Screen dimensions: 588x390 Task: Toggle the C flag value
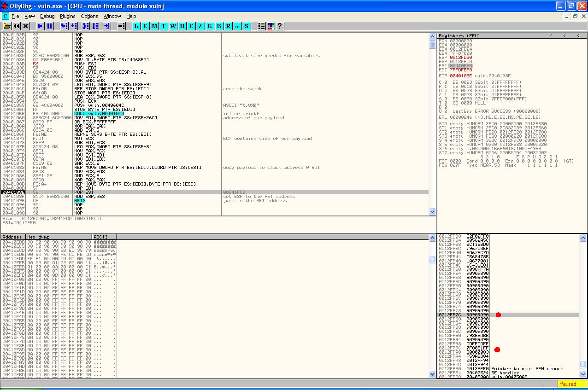point(446,82)
